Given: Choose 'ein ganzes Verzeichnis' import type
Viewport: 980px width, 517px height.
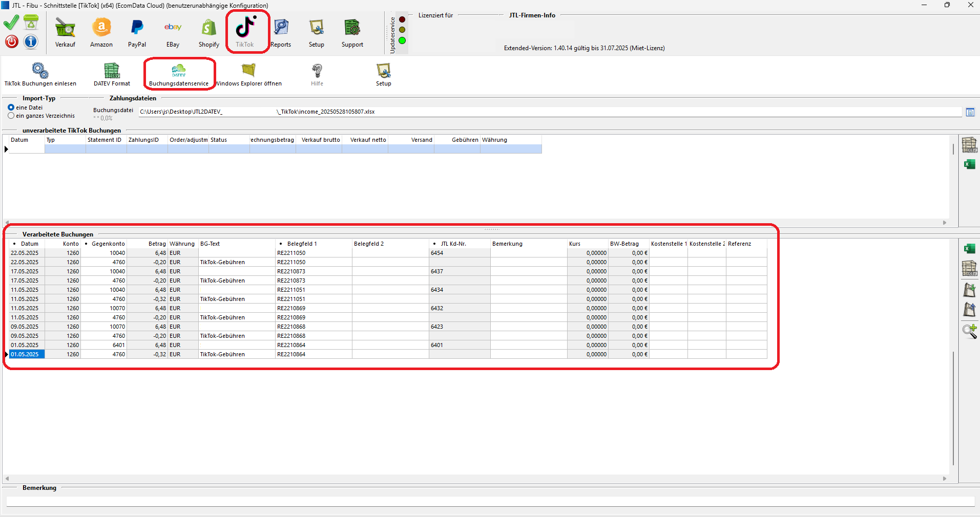Looking at the screenshot, I should coord(11,116).
